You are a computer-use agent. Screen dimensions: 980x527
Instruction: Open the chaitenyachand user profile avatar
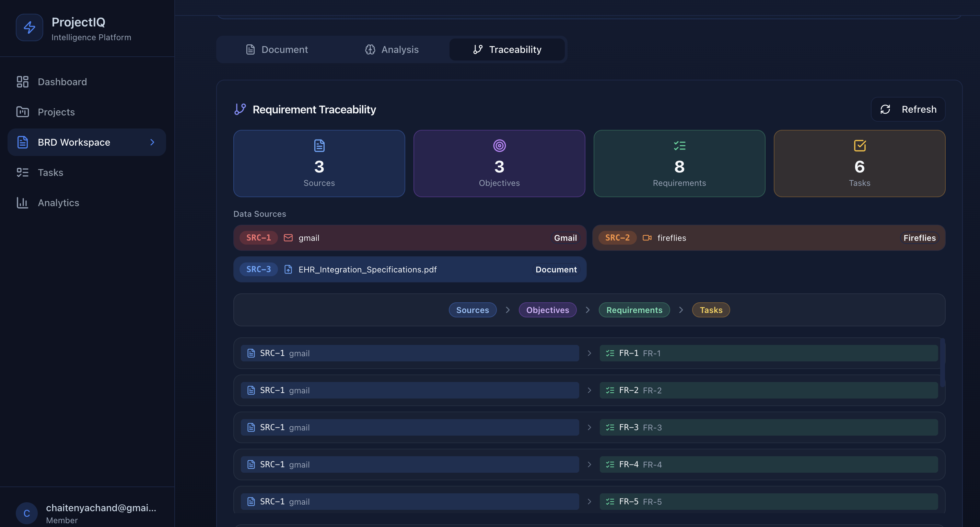tap(27, 513)
